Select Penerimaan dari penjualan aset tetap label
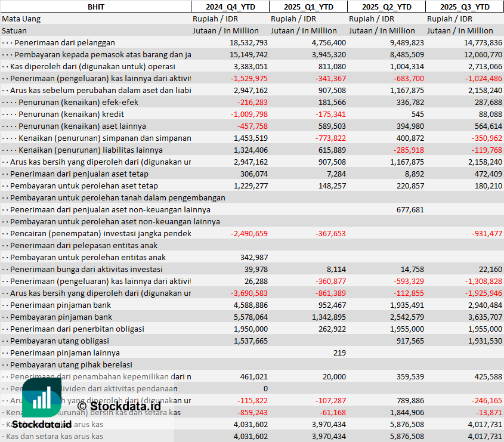This screenshot has width=504, height=442. 79,174
